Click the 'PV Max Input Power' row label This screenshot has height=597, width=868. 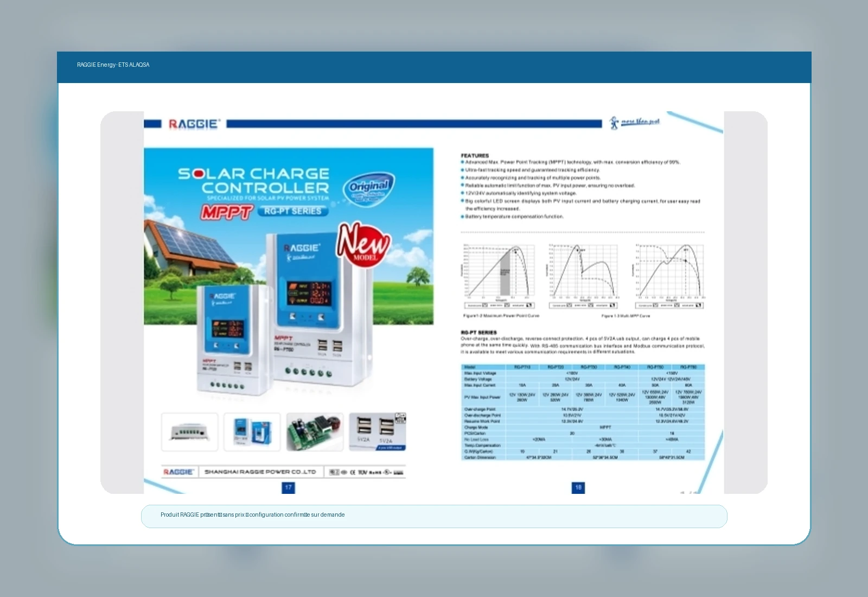pos(482,397)
